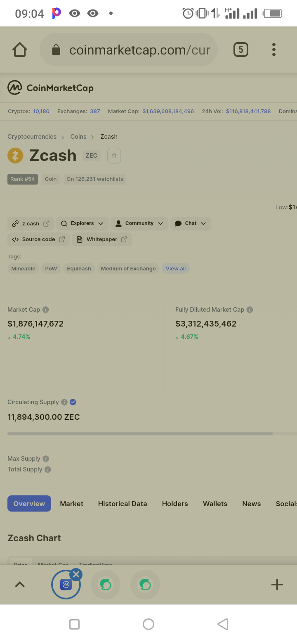This screenshot has height=644, width=297.
Task: Tap Android back triangle button
Action: pyautogui.click(x=223, y=624)
